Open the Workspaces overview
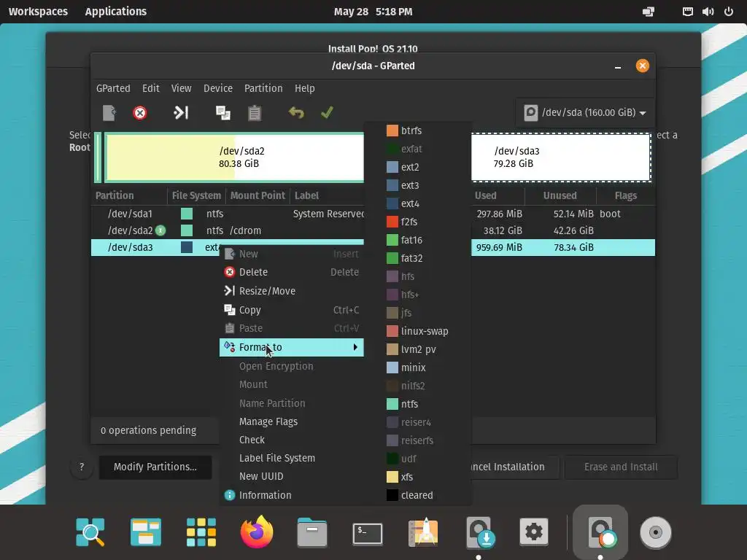 click(x=38, y=12)
